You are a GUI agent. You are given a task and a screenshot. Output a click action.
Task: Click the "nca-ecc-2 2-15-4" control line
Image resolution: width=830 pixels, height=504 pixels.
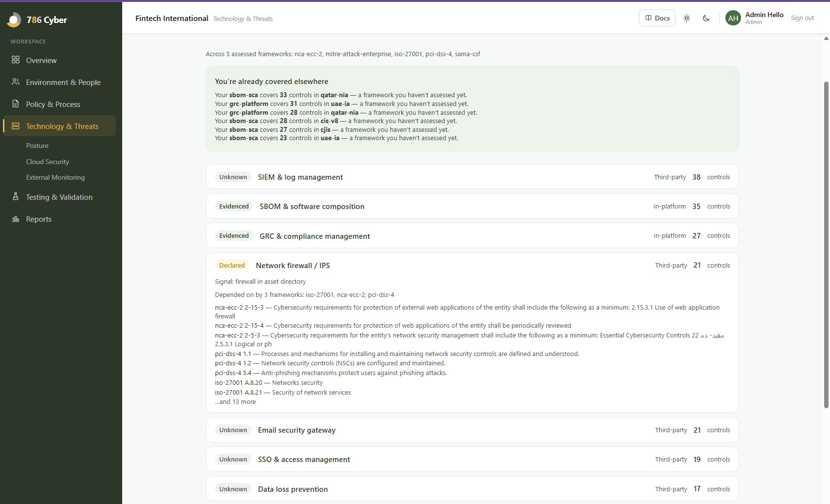(x=393, y=325)
